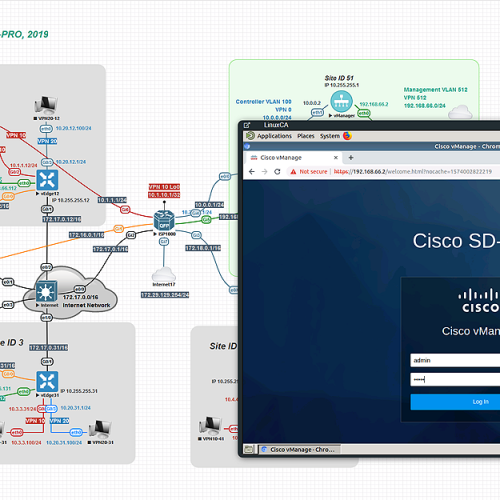Click the admin username field
This screenshot has height=500, width=500.
coord(455,360)
